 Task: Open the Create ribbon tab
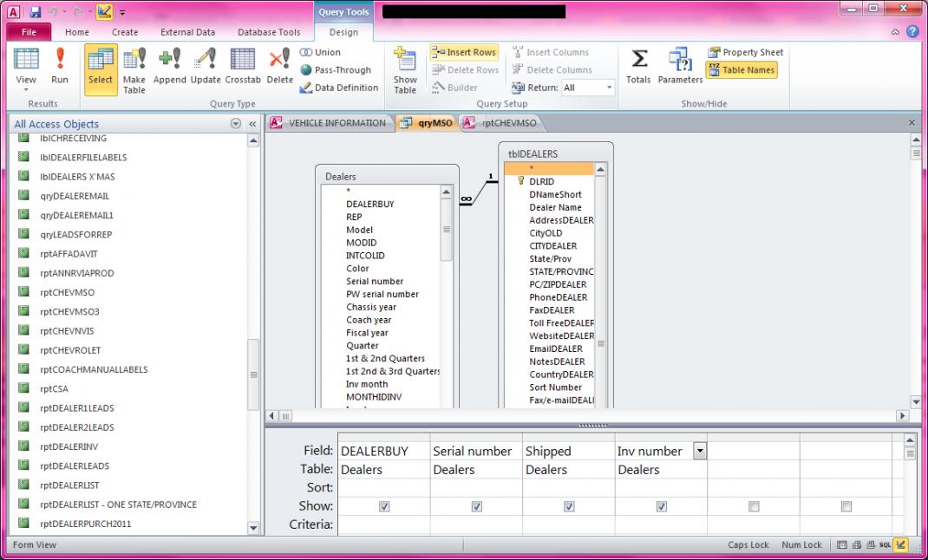click(x=125, y=32)
